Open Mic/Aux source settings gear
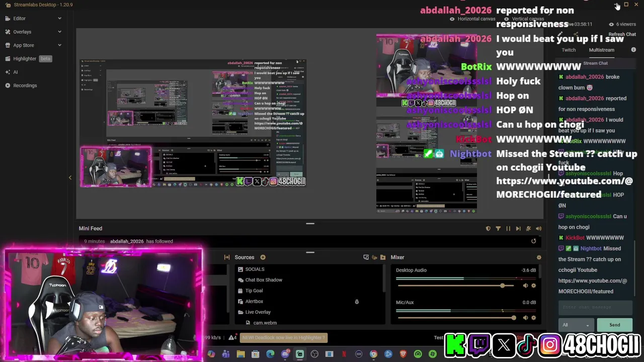This screenshot has height=362, width=644. pyautogui.click(x=534, y=318)
